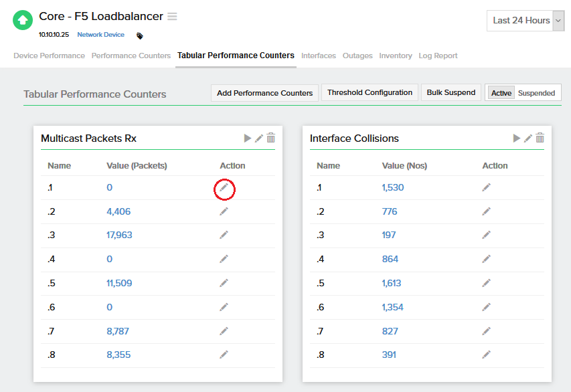This screenshot has width=571, height=392.
Task: Open Multicast value 8,355 link
Action: click(118, 355)
